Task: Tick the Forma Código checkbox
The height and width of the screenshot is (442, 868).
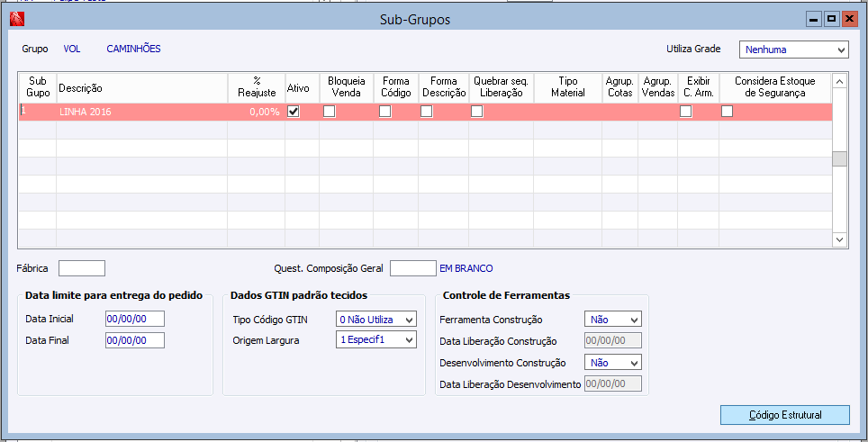Action: pos(385,112)
